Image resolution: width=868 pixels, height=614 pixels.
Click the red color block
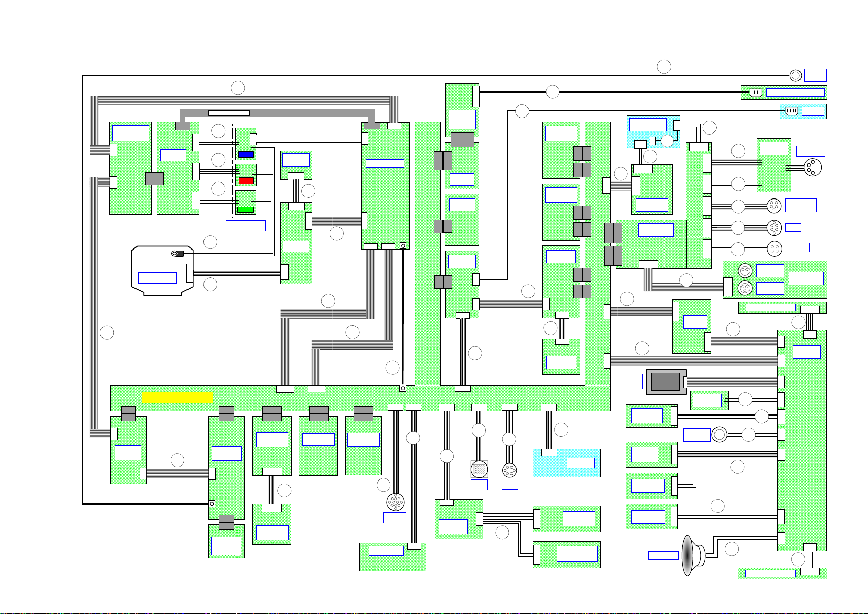(x=246, y=180)
